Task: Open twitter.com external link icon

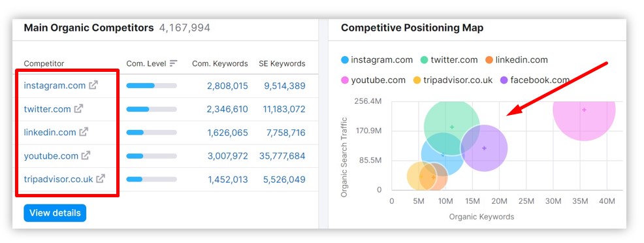Action: [x=78, y=109]
